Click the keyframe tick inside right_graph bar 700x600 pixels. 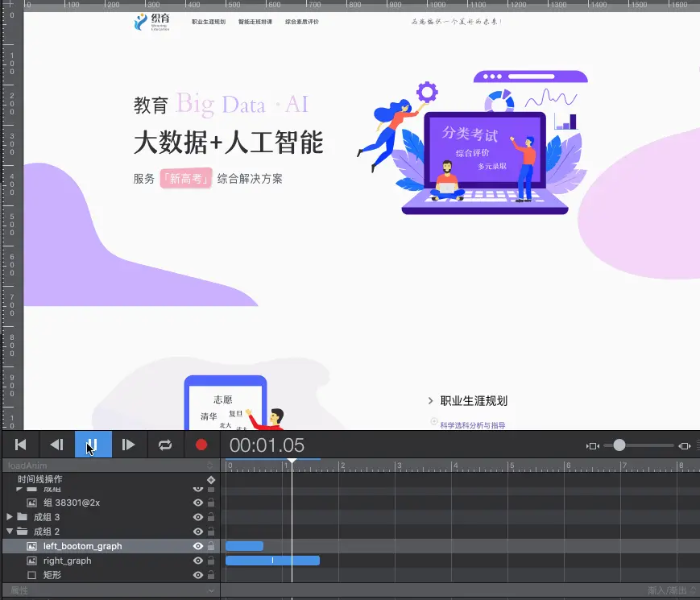pos(272,561)
